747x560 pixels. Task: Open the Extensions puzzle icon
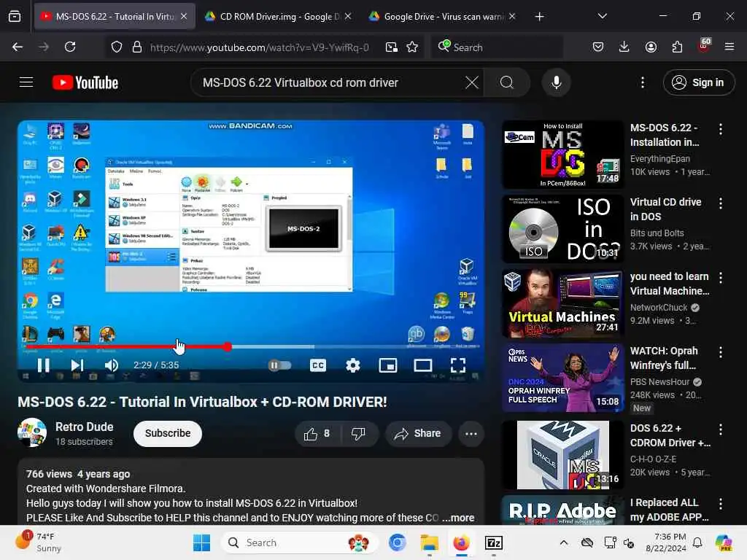pos(677,47)
